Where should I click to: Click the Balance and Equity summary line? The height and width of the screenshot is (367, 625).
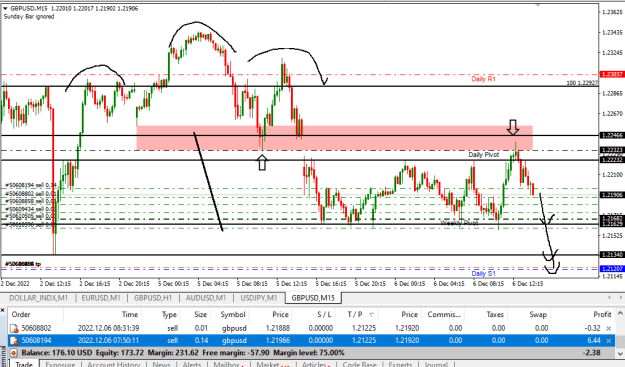coord(183,353)
